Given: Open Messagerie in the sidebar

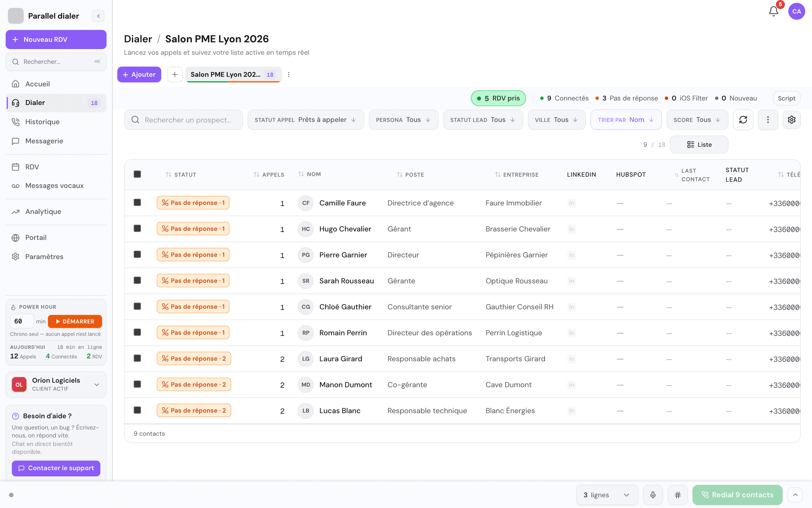Looking at the screenshot, I should click(56, 141).
